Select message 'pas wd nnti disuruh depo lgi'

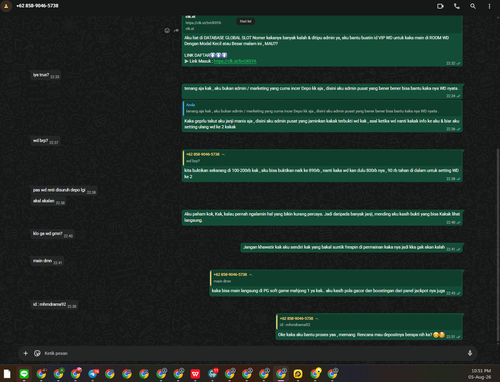(64, 190)
